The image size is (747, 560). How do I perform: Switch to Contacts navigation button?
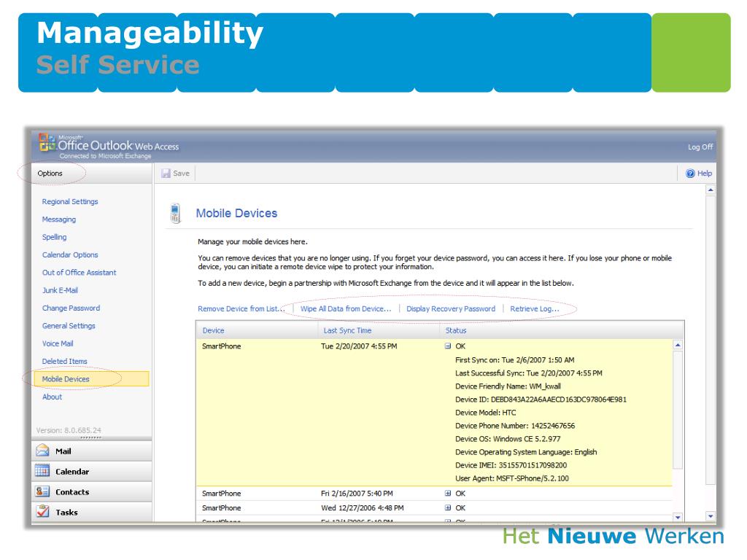pos(92,492)
